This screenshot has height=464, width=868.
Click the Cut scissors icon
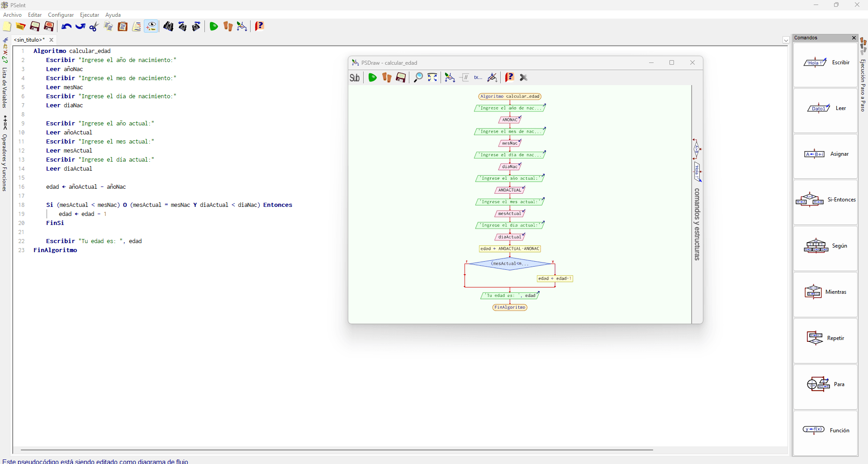tap(94, 27)
